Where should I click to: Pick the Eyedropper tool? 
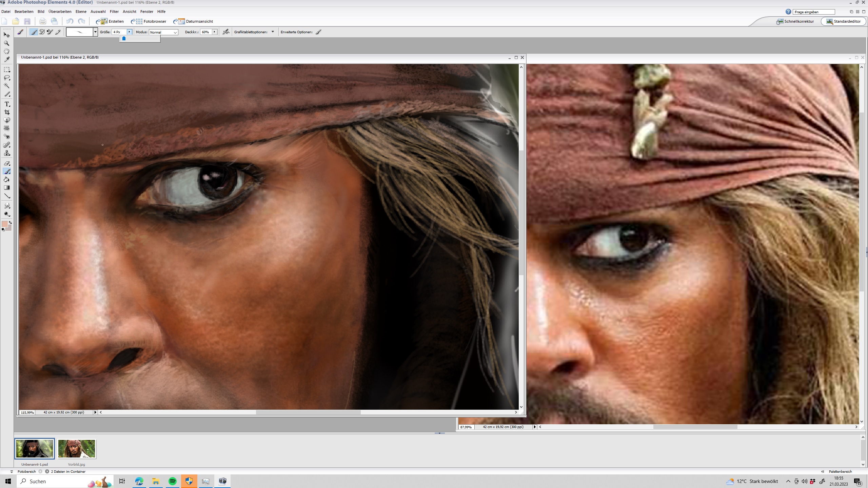point(6,60)
